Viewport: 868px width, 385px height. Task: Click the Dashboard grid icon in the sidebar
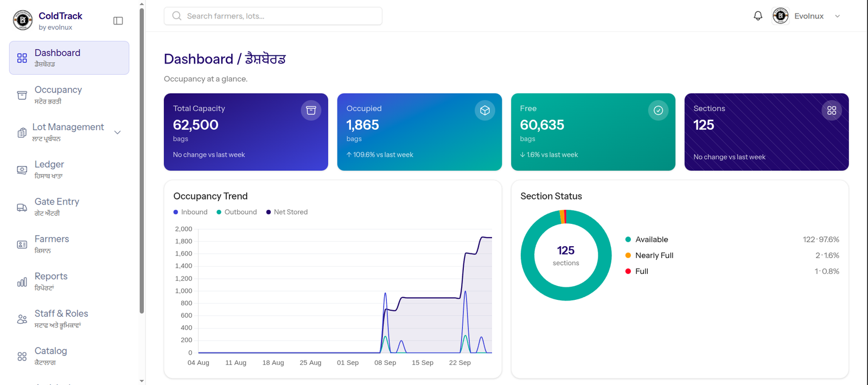pos(22,58)
